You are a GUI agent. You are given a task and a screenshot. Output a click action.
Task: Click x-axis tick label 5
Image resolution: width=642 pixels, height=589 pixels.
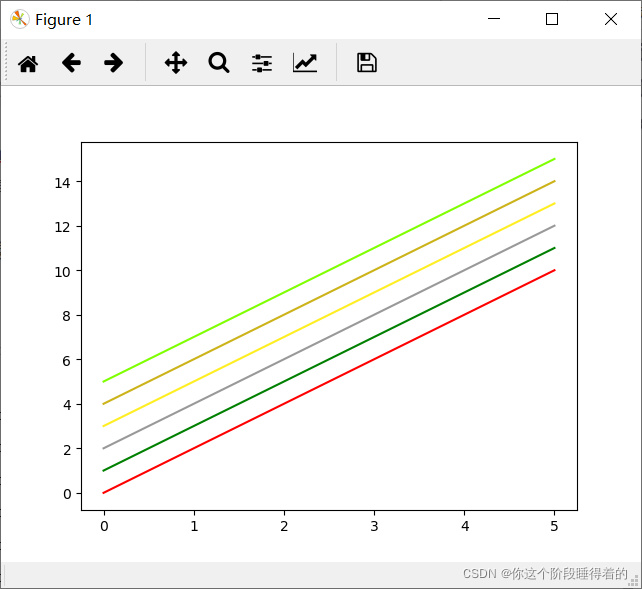pyautogui.click(x=554, y=526)
